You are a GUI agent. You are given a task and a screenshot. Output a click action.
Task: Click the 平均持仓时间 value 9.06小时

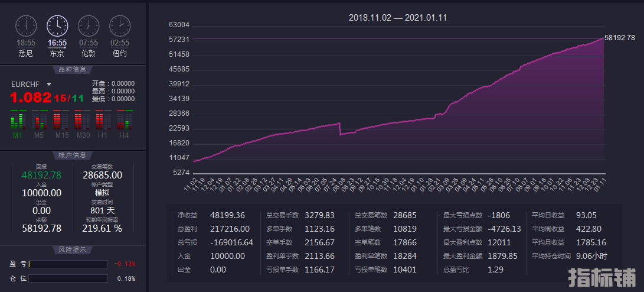pos(591,256)
